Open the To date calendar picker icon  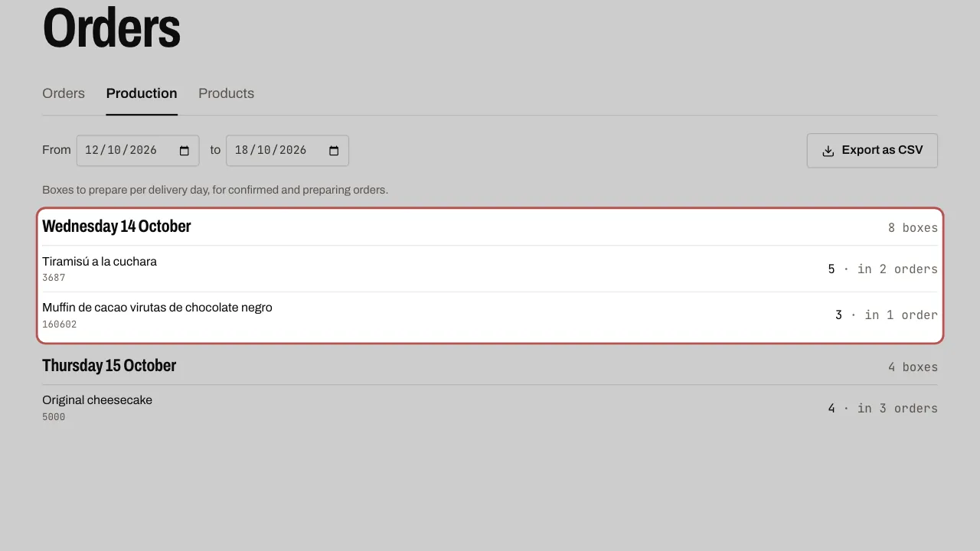pyautogui.click(x=334, y=151)
